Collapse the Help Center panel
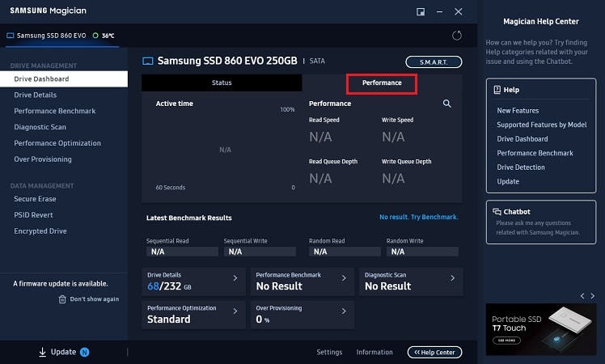The width and height of the screenshot is (605, 364). click(434, 352)
